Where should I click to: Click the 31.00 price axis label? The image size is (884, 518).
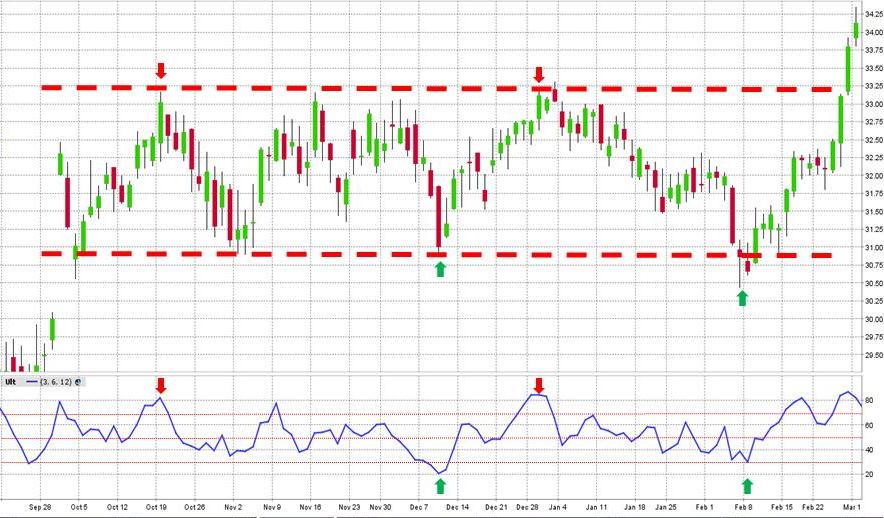[x=874, y=247]
